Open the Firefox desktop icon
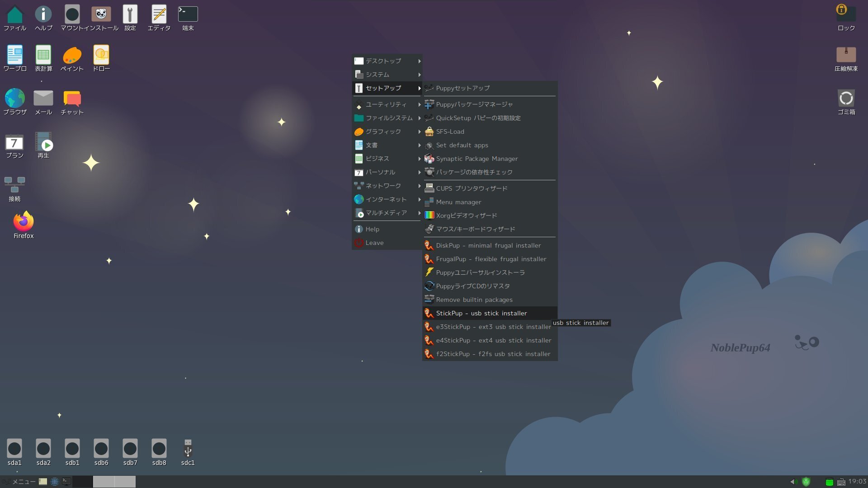 [x=23, y=221]
